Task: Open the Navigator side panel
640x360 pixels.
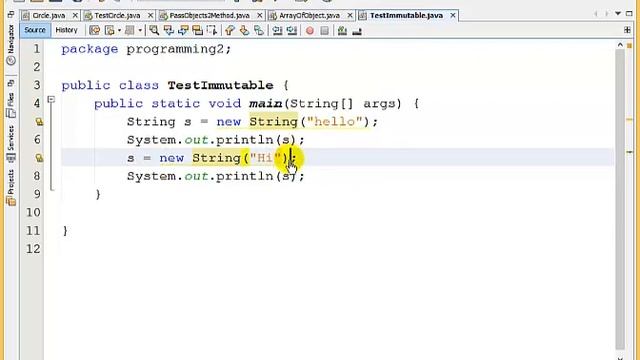Action: pyautogui.click(x=11, y=45)
